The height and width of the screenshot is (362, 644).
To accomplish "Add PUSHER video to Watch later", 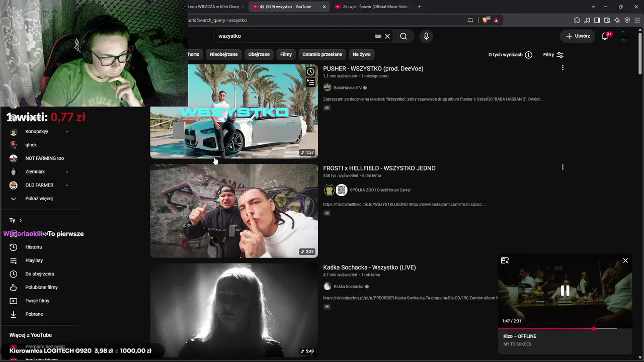I will pos(310,72).
